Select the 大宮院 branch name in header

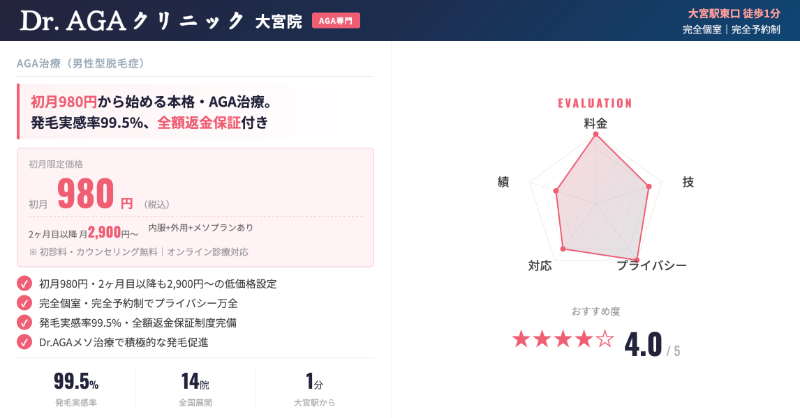tap(279, 21)
